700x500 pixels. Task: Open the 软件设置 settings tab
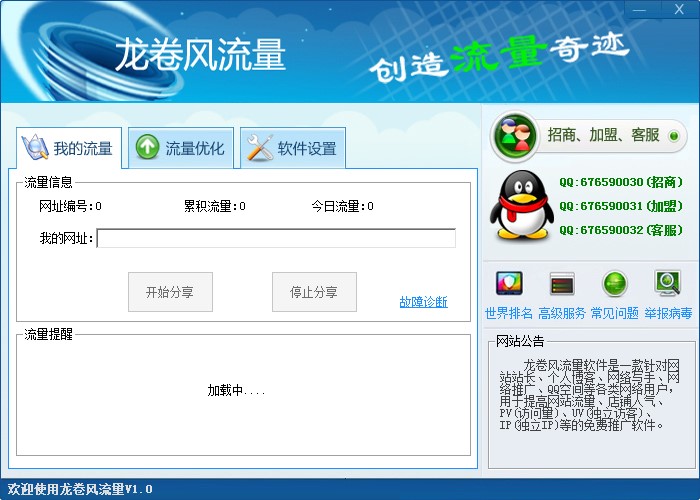pyautogui.click(x=293, y=150)
